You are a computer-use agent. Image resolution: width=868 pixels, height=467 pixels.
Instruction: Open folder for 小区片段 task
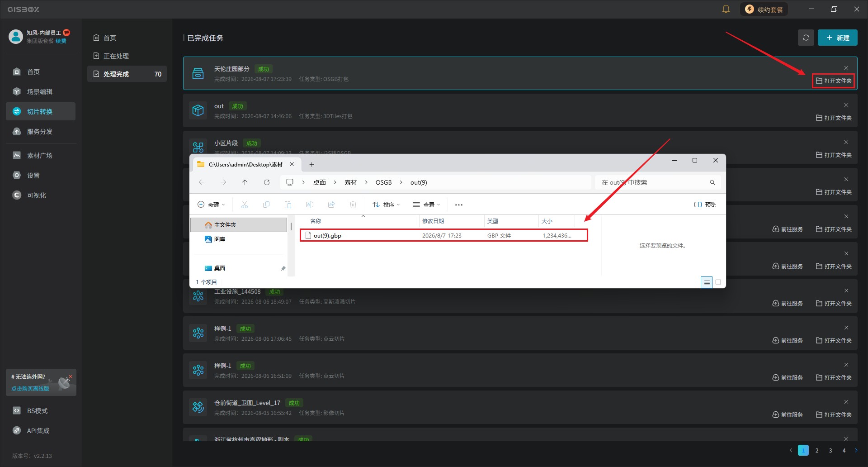[x=834, y=155]
